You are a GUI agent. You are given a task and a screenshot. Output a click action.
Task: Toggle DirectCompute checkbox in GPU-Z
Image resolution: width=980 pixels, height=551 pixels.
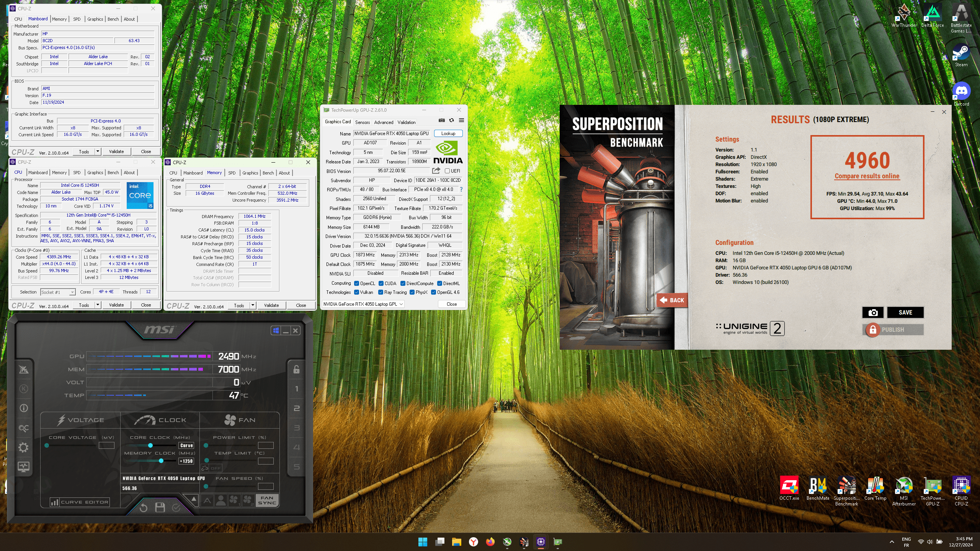coord(403,284)
